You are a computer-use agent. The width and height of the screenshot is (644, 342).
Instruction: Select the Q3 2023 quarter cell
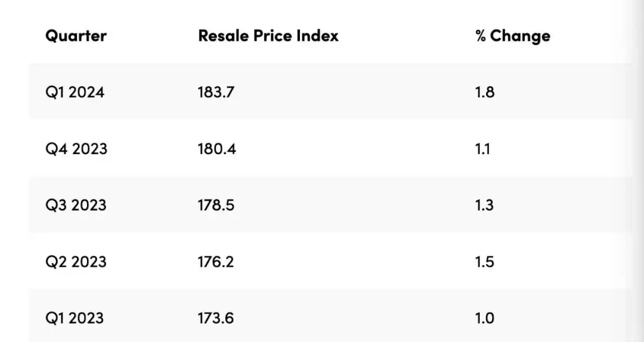coord(76,205)
